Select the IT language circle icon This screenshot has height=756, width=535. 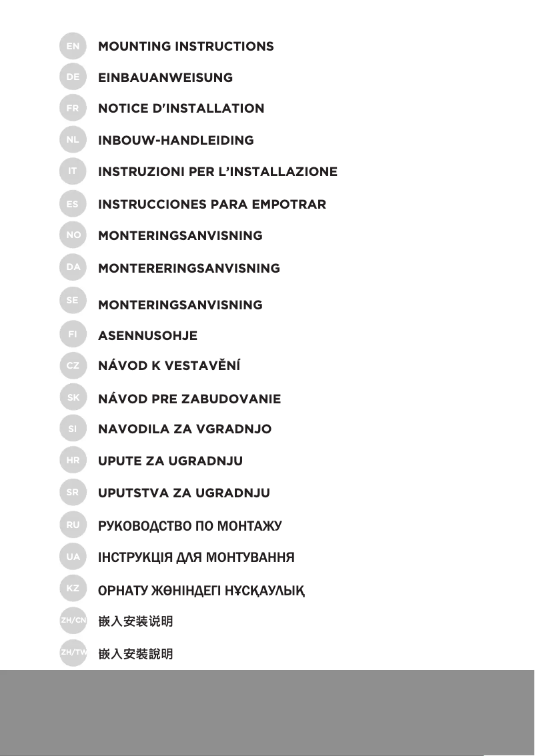tap(73, 171)
